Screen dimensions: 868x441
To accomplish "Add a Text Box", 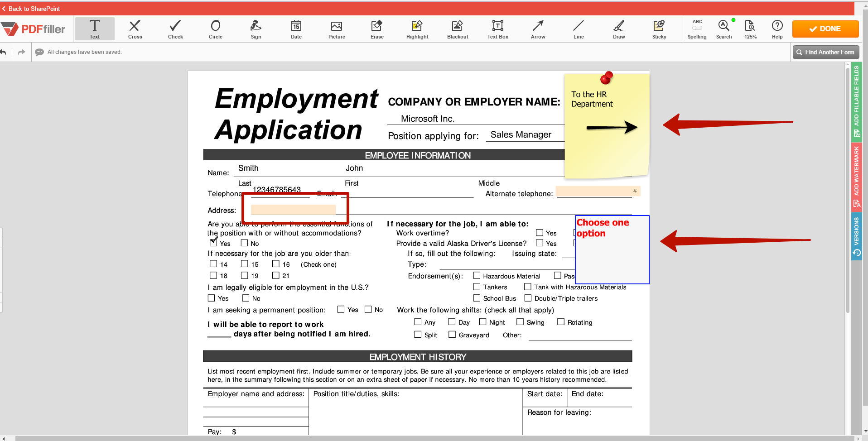I will [x=498, y=29].
